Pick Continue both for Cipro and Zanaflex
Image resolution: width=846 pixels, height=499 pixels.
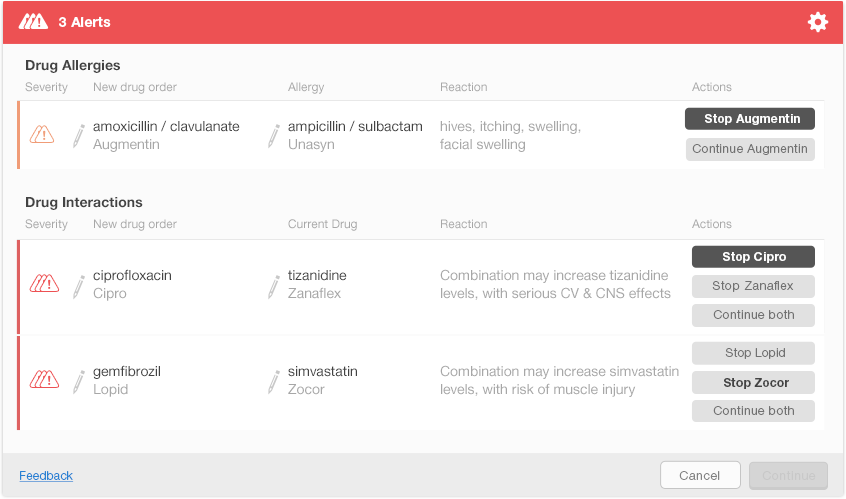[x=753, y=315]
